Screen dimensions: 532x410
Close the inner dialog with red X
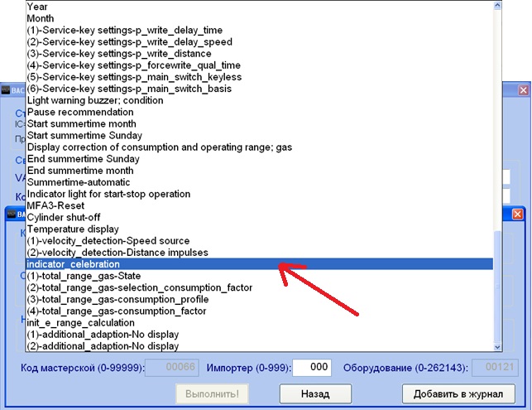click(517, 214)
